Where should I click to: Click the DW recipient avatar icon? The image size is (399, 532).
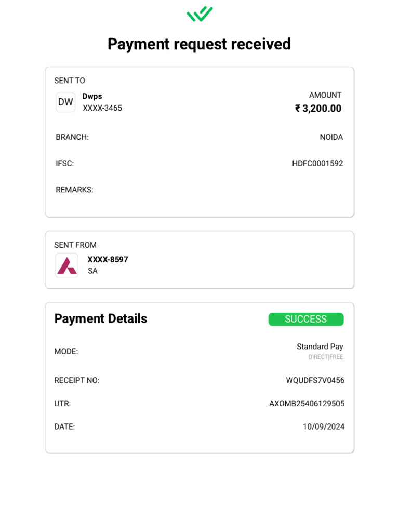[65, 102]
